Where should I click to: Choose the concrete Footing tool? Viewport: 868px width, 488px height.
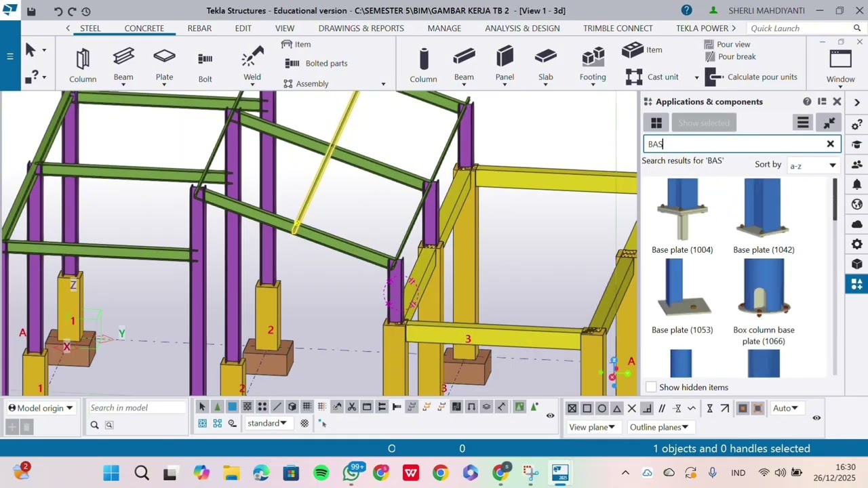pos(593,64)
